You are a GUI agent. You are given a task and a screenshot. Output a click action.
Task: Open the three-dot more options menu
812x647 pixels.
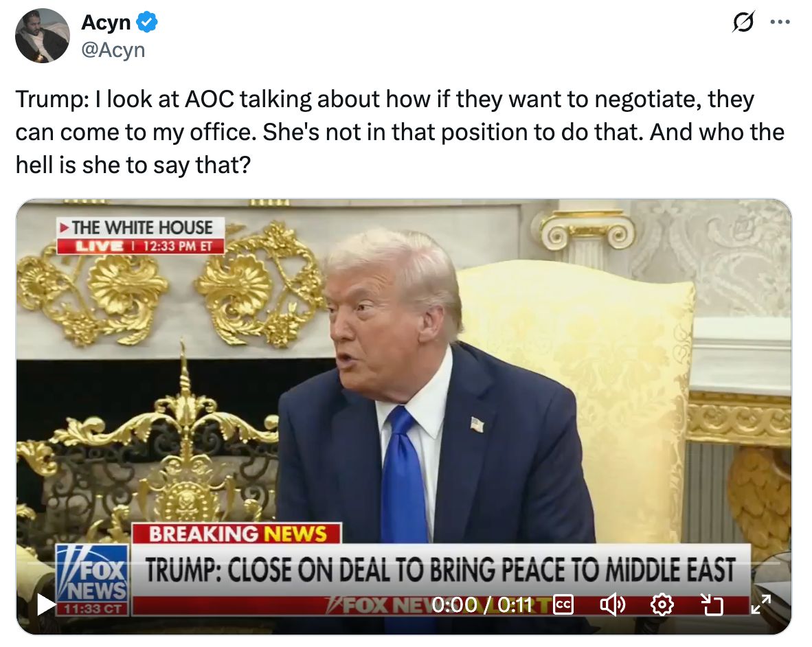(780, 22)
